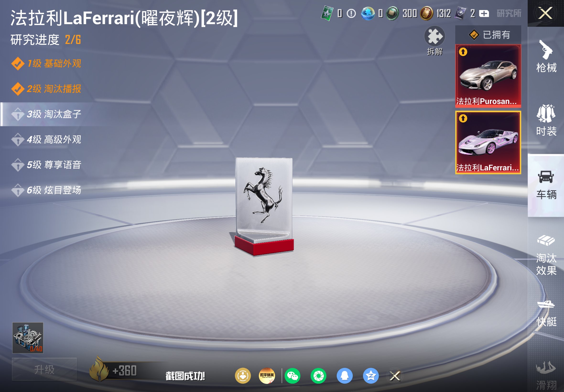Select the 法拉利Purosan vehicle thumbnail
Image resolution: width=564 pixels, height=392 pixels.
coord(488,76)
